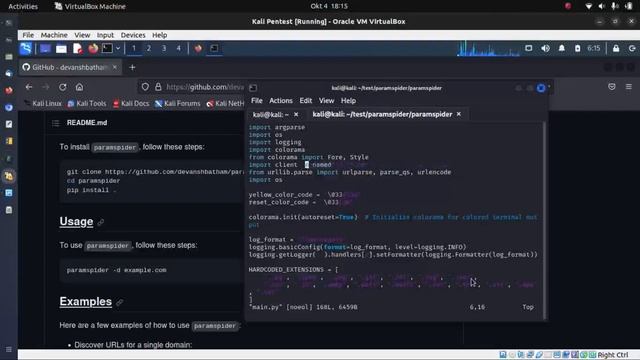Switch to workspace 2 in Kali panel

(149, 49)
